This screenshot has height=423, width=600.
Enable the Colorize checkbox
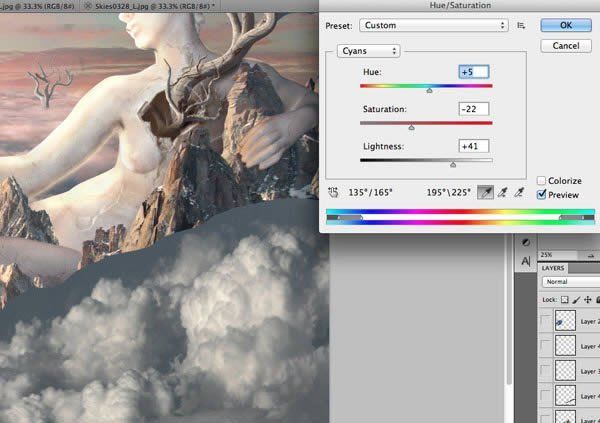coord(541,180)
